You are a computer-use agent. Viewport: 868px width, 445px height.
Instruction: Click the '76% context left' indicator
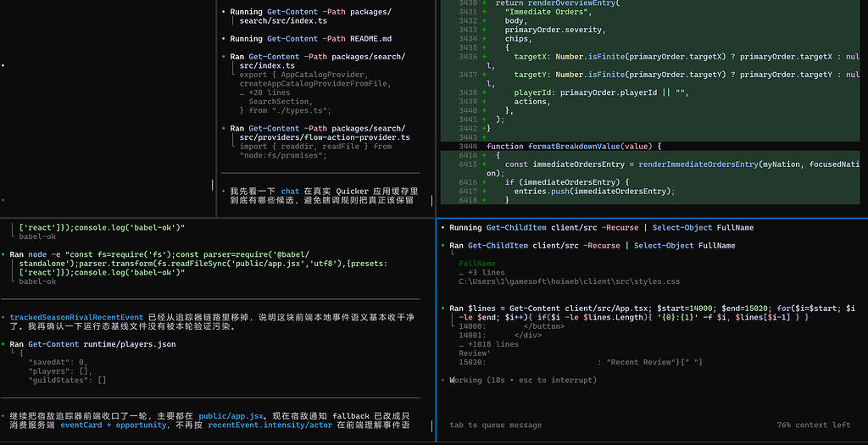coord(813,425)
